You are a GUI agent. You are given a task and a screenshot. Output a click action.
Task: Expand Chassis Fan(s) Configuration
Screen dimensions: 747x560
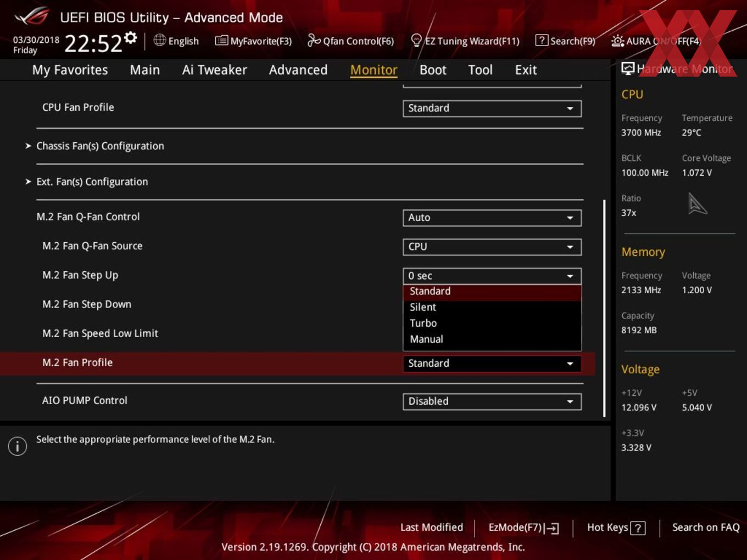100,146
